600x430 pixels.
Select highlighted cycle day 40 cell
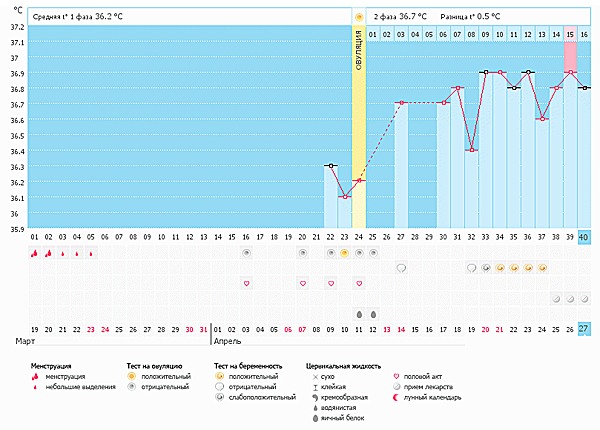click(585, 237)
